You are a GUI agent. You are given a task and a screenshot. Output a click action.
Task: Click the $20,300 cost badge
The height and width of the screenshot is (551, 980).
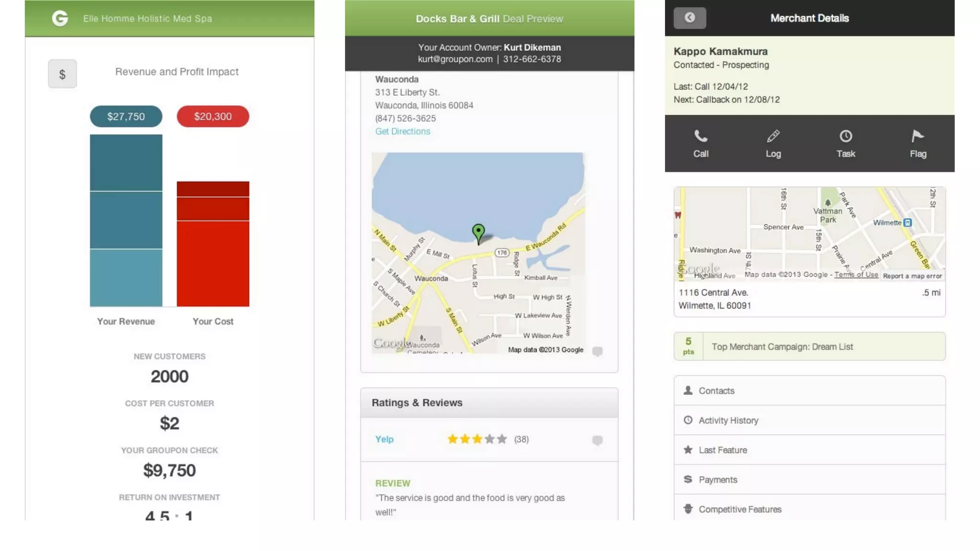213,116
